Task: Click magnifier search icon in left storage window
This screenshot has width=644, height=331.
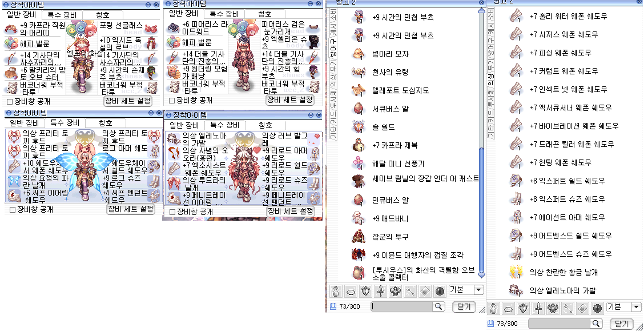Action: [x=439, y=306]
